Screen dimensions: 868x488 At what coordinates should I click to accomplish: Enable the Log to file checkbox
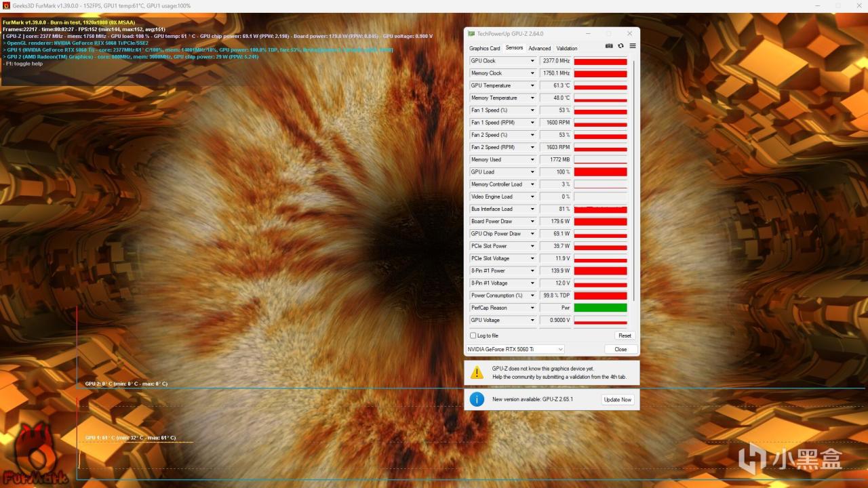473,335
